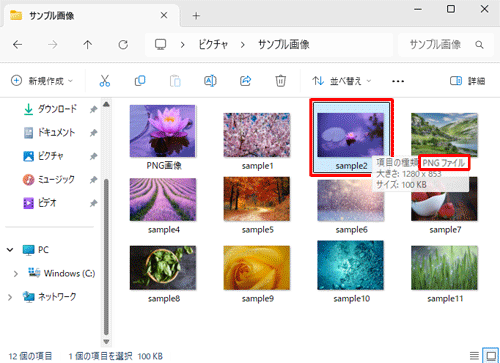The image size is (500, 363).
Task: Click the Cut scissors icon
Action: tap(105, 81)
